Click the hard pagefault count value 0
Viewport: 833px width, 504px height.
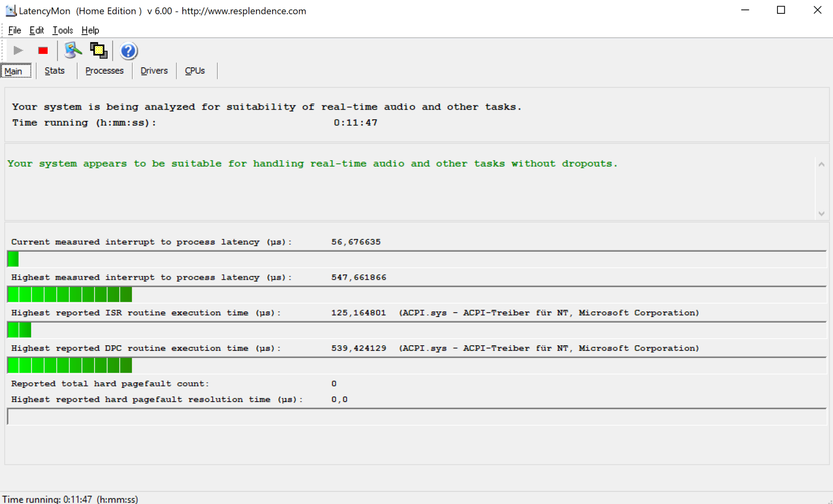coord(334,384)
